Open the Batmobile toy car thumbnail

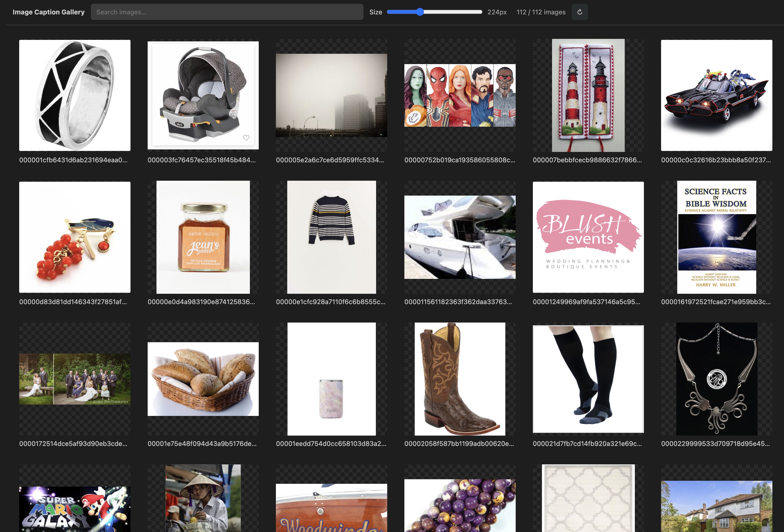coord(717,95)
